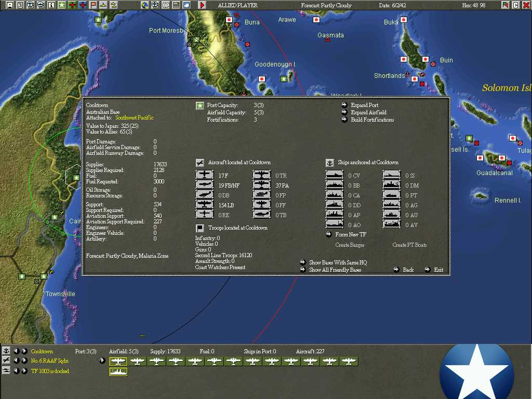The width and height of the screenshot is (532, 399).
Task: Click the crosshair target toolbar icon
Action: pos(155,5)
